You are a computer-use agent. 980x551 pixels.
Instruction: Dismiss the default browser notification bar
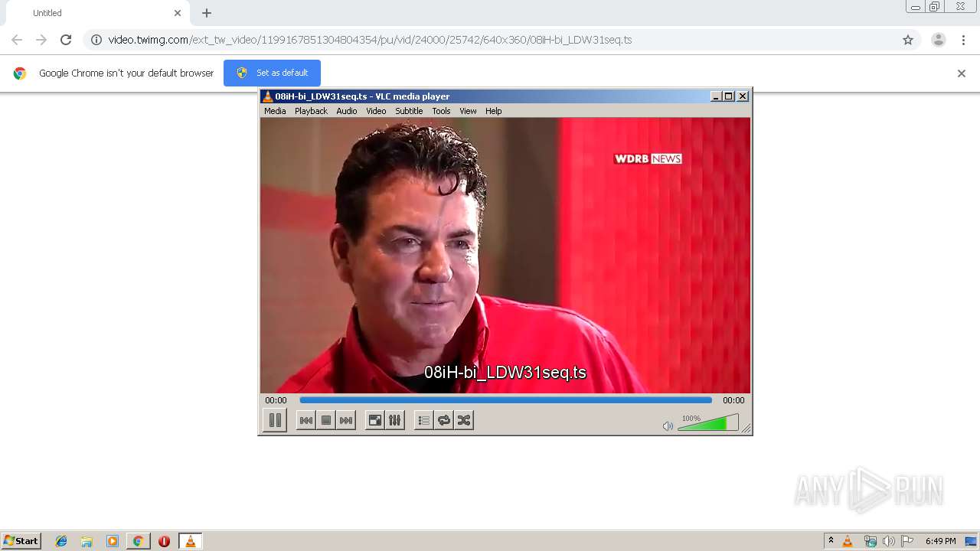pos(962,73)
